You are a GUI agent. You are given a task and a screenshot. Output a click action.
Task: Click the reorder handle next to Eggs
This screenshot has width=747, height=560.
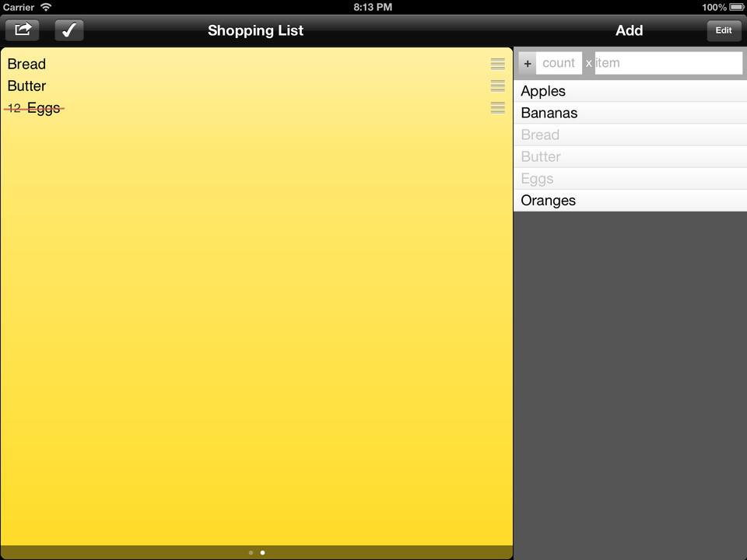pyautogui.click(x=498, y=107)
